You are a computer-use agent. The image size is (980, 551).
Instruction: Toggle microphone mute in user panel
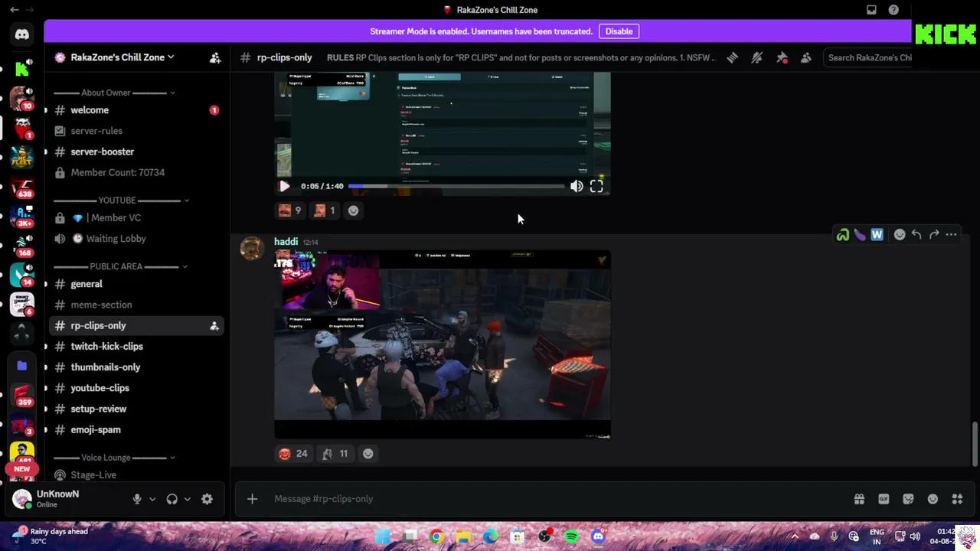pos(137,499)
